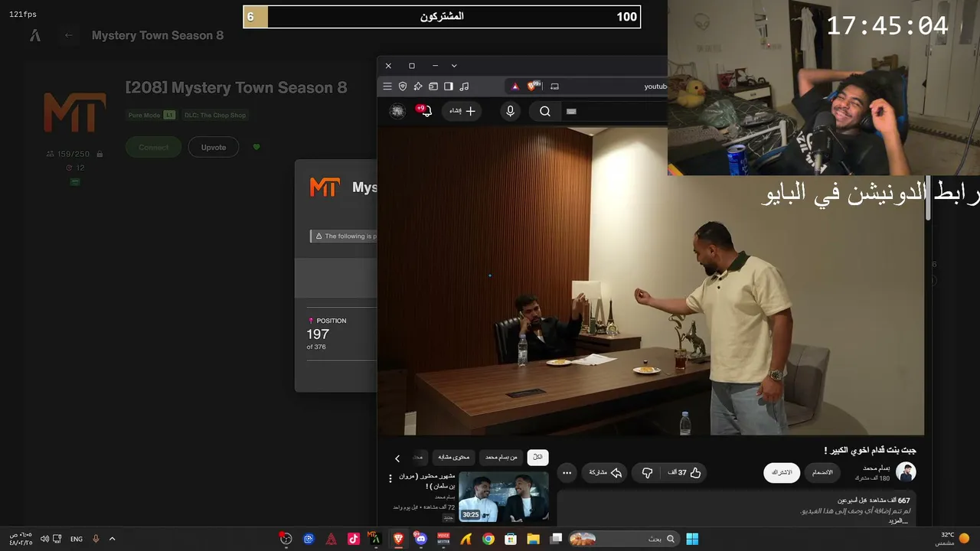Open the suggested video title مشهور محظور
This screenshot has height=551, width=980.
(x=426, y=481)
